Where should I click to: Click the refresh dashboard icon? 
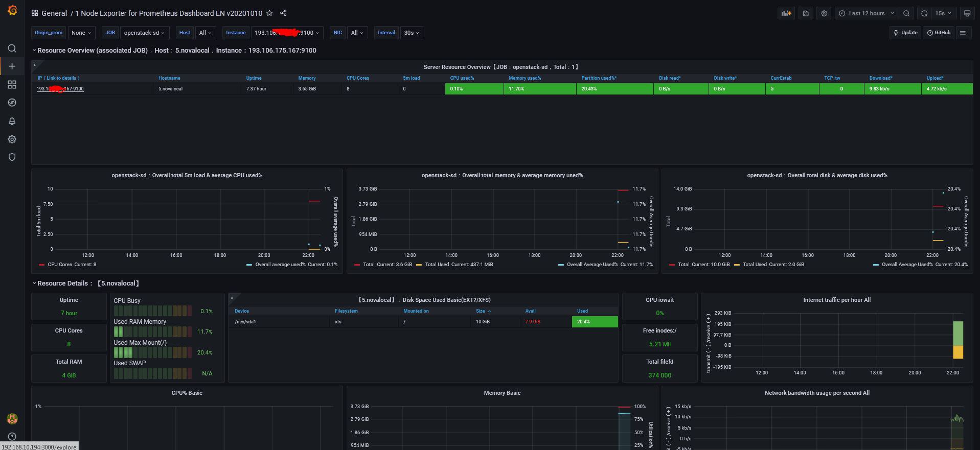coord(924,13)
